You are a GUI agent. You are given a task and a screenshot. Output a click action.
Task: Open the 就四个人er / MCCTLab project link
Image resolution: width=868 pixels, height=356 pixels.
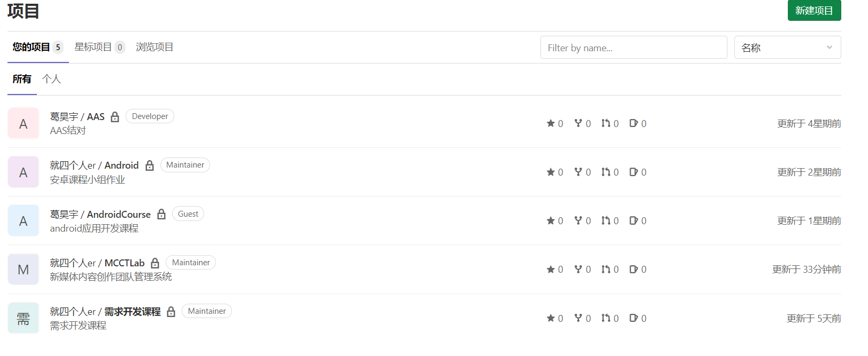point(97,263)
